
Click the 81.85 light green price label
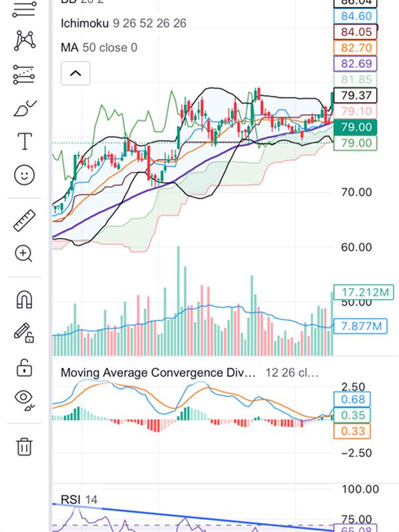355,79
